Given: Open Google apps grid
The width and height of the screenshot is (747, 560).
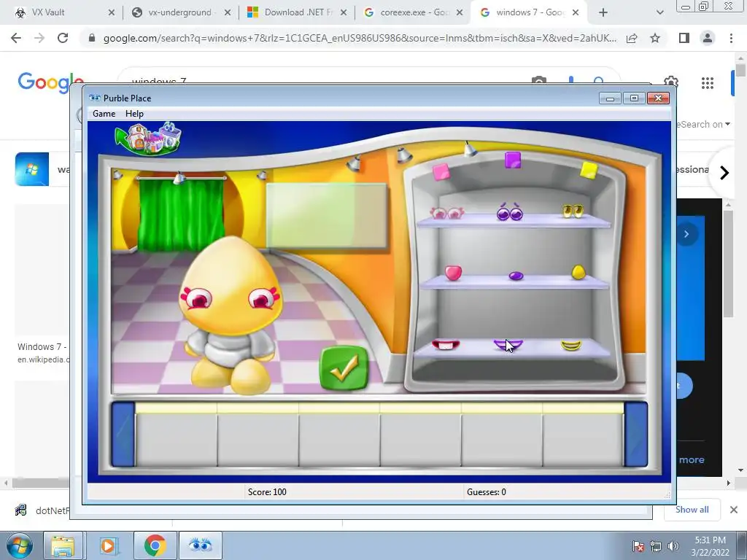Looking at the screenshot, I should [x=708, y=83].
